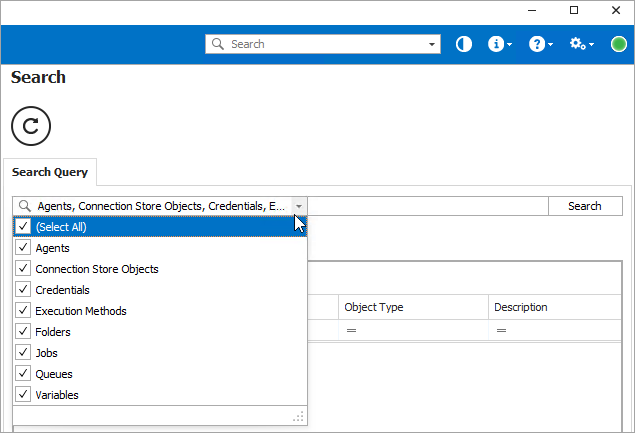Uncheck the Credentials checkbox

24,290
